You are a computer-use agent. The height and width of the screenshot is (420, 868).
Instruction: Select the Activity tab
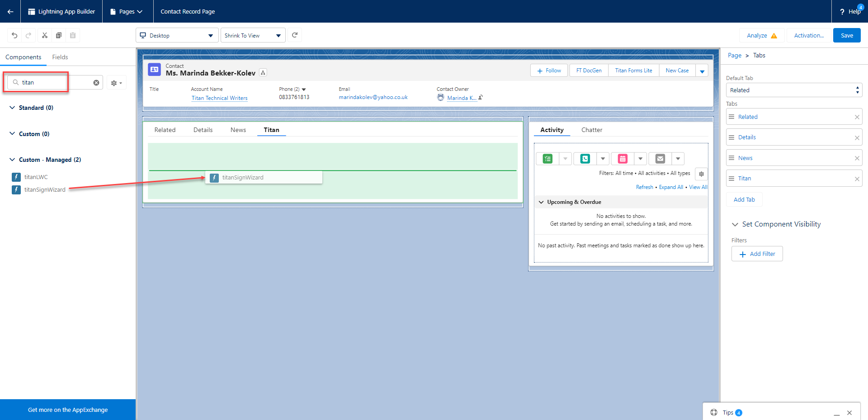[552, 130]
